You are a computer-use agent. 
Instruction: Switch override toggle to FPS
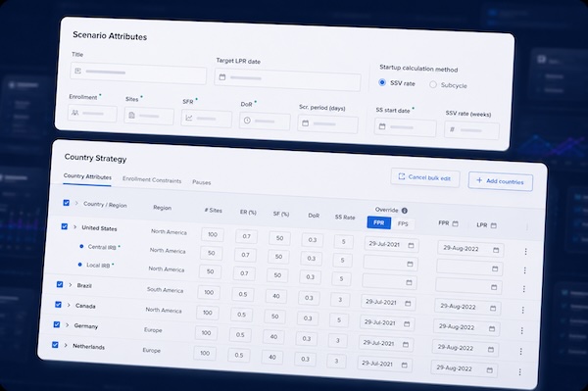point(403,223)
